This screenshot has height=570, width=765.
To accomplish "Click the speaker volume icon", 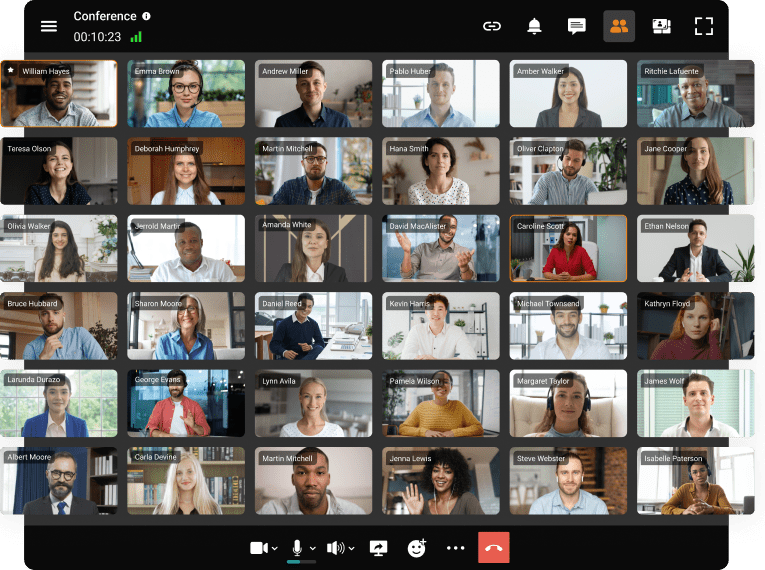I will coord(335,548).
